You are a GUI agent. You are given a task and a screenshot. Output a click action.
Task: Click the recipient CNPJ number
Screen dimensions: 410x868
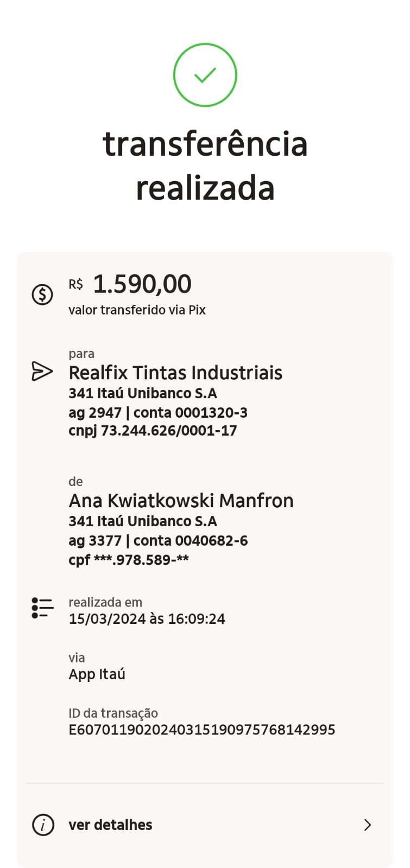coord(153,431)
